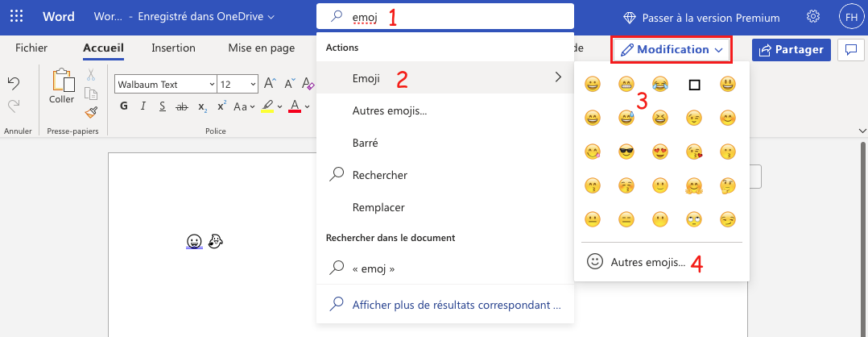Copy selection using the copy icon
Image resolution: width=868 pixels, height=337 pixels.
pos(91,94)
